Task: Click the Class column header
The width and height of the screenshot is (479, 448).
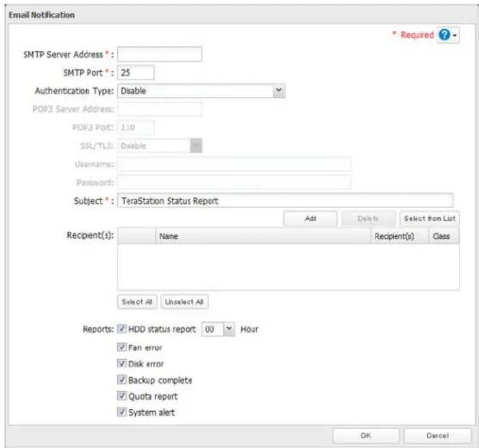Action: pyautogui.click(x=444, y=236)
